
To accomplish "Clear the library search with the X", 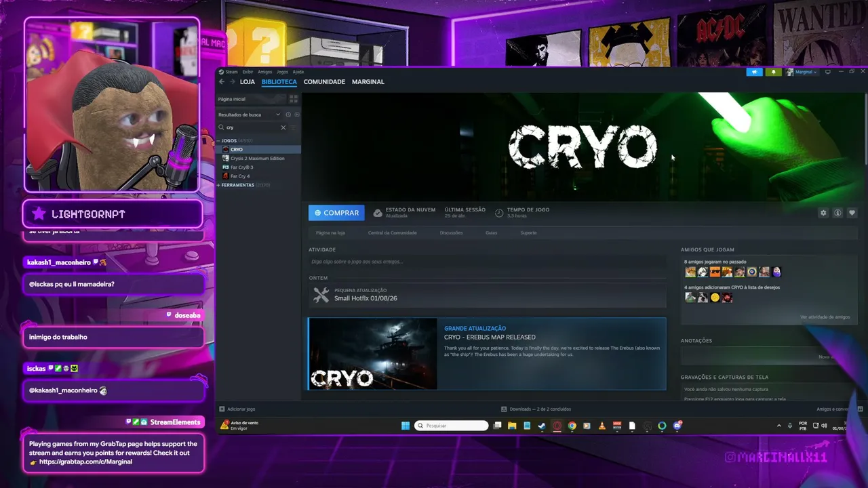I will click(x=283, y=127).
